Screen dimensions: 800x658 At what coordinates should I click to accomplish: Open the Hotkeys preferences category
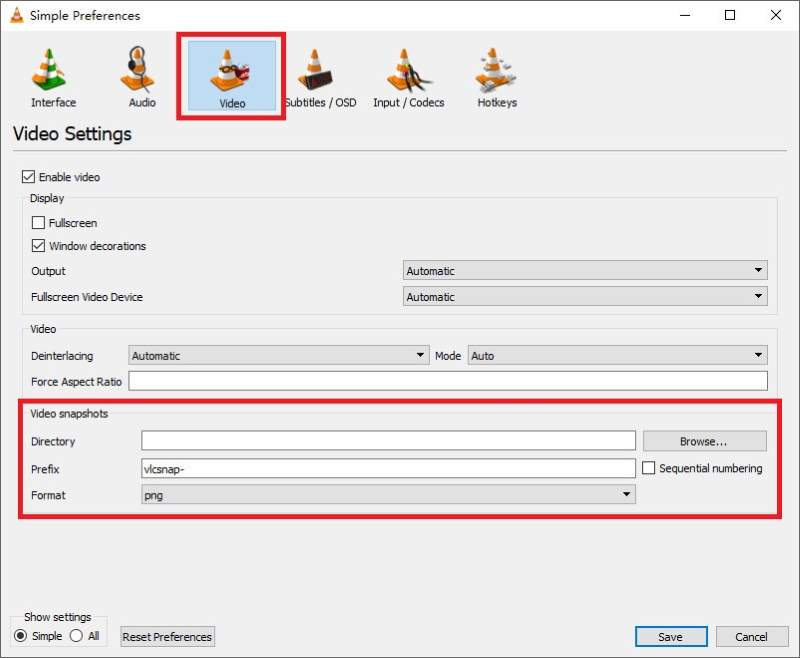point(496,78)
